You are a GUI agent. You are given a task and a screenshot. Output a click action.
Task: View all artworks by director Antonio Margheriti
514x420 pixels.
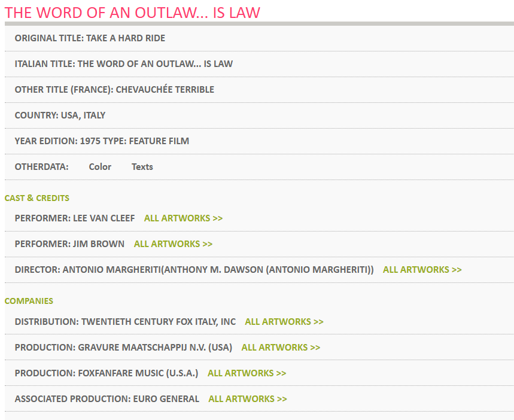click(422, 270)
